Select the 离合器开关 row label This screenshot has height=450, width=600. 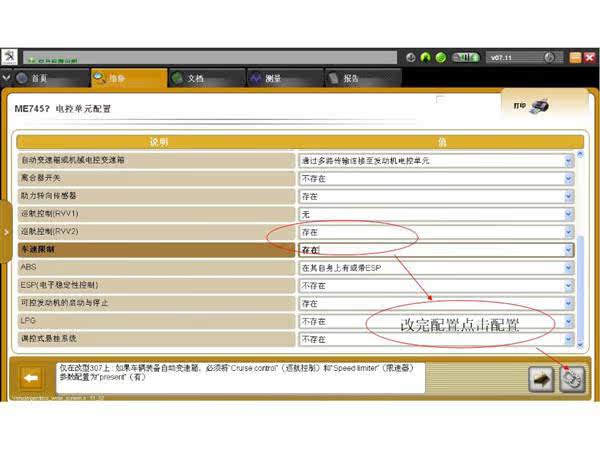[156, 178]
